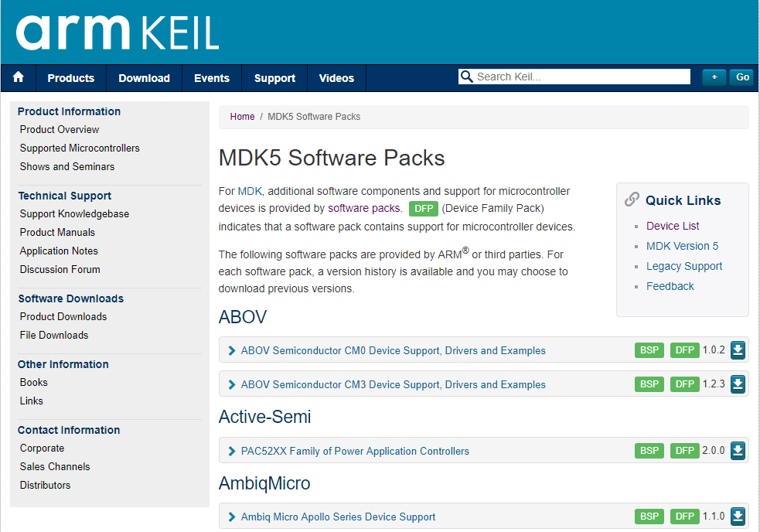
Task: Download the ABOV CM3 device support pack
Action: [737, 384]
